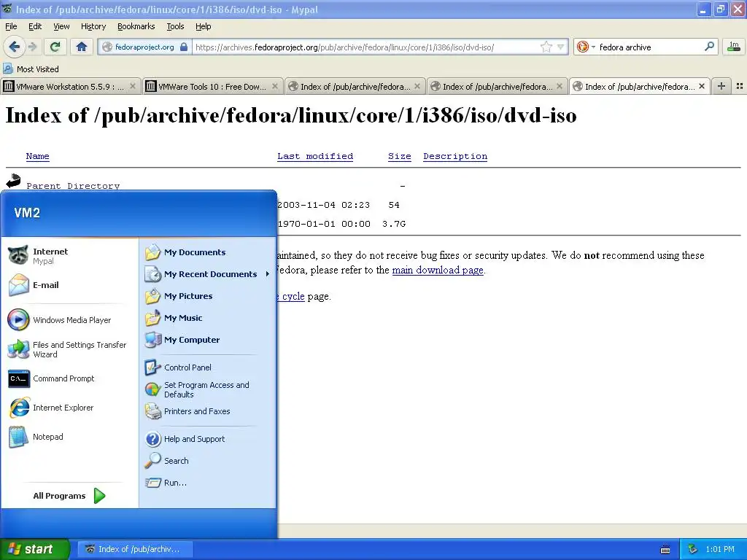
Task: Close the VMWare Tools 10 tab
Action: point(275,86)
